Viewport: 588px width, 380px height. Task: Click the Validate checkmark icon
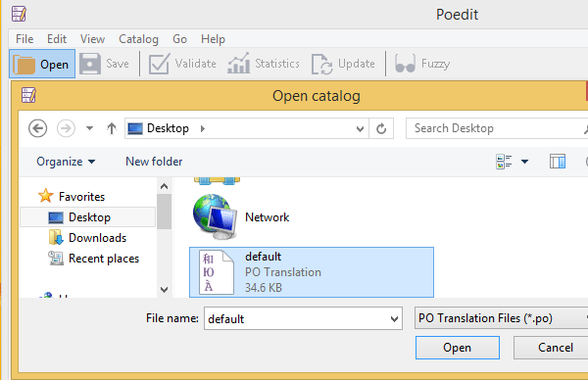(x=159, y=64)
